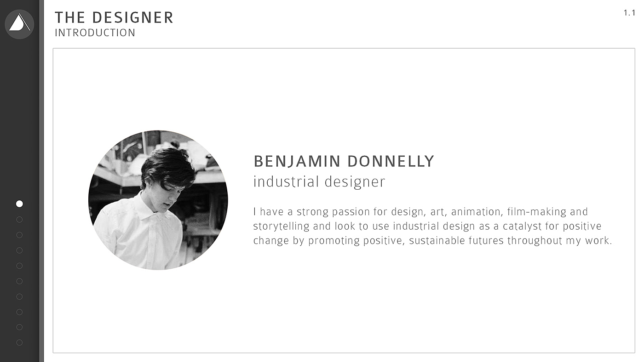The width and height of the screenshot is (644, 362).
Task: Select the "INTRODUCTION" subtitle
Action: (95, 33)
